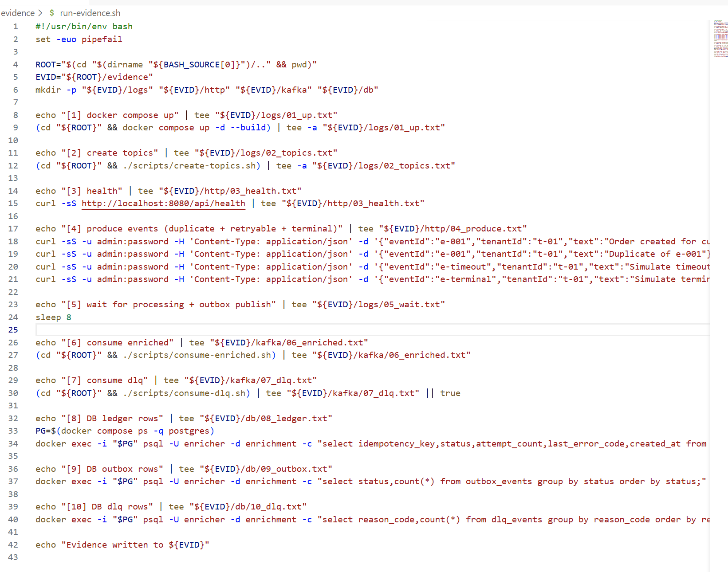Click the word pipefail on line 2
Viewport: 728px width, 572px height.
point(102,39)
